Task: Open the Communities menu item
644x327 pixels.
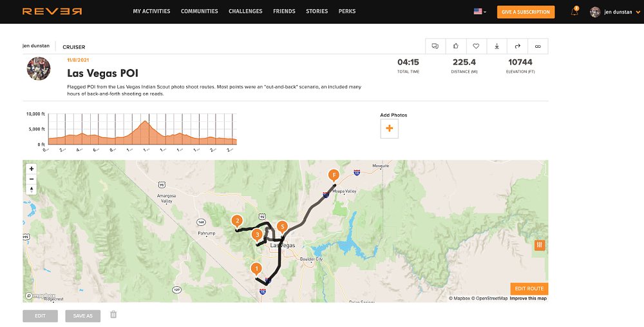Action: pyautogui.click(x=199, y=12)
